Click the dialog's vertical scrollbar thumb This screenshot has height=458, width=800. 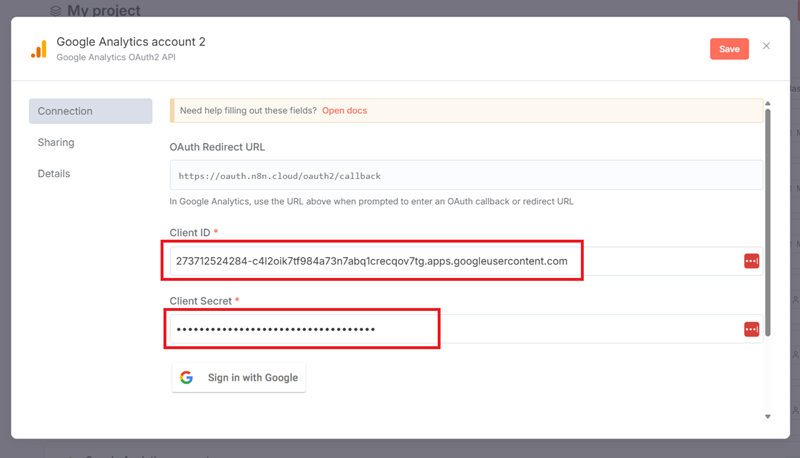click(x=768, y=222)
